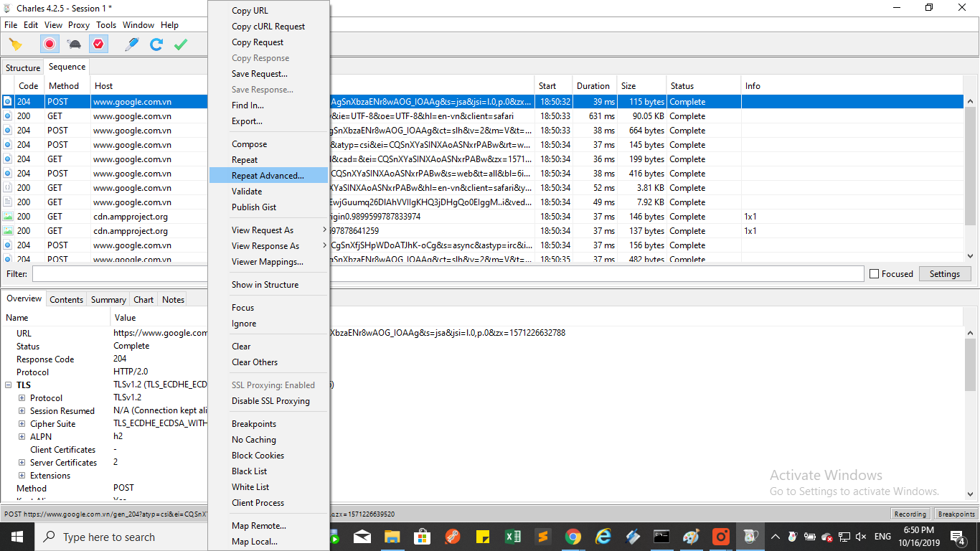This screenshot has width=980, height=551.
Task: Expand the Cipher Suite node
Action: click(22, 424)
